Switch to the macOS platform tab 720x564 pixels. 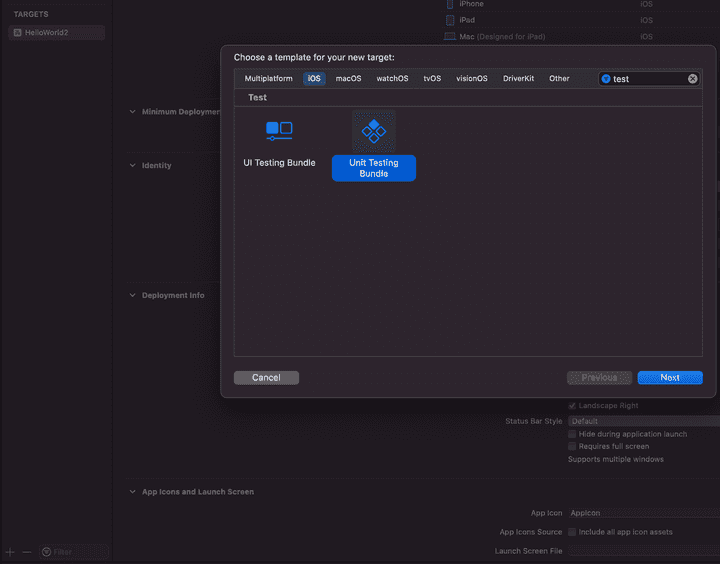point(349,79)
